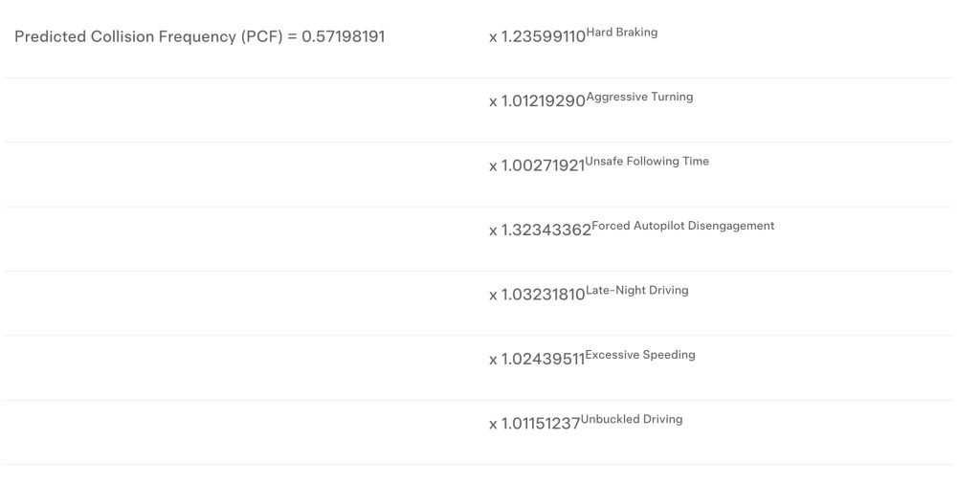Click the (PCF) abbreviation in the formula
The width and height of the screenshot is (980, 484).
point(262,36)
